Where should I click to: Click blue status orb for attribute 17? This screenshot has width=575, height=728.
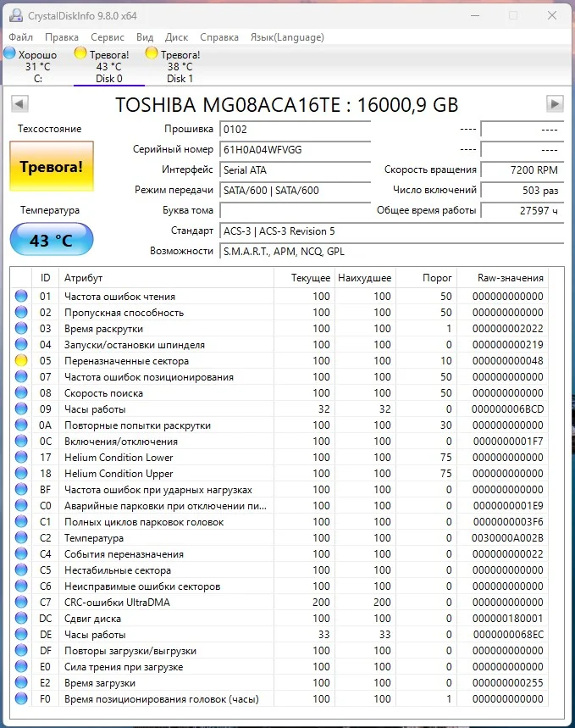(x=21, y=457)
